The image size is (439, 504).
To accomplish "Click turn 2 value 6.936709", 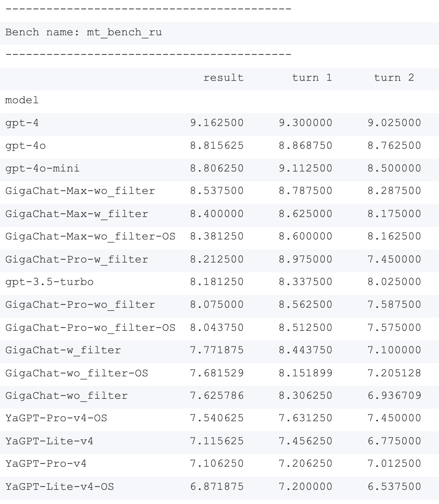I will (x=394, y=396).
